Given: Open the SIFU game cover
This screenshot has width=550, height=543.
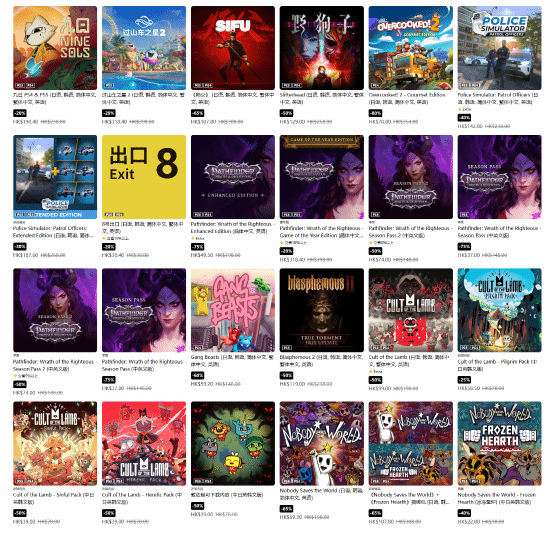Looking at the screenshot, I should (233, 48).
